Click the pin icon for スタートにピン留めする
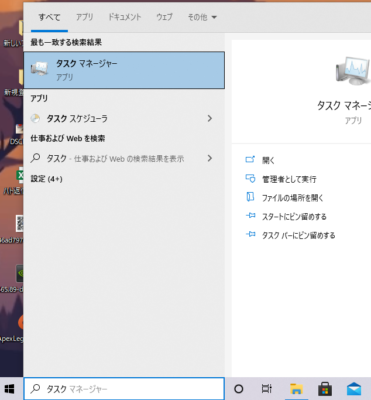The height and width of the screenshot is (400, 371). (x=250, y=216)
